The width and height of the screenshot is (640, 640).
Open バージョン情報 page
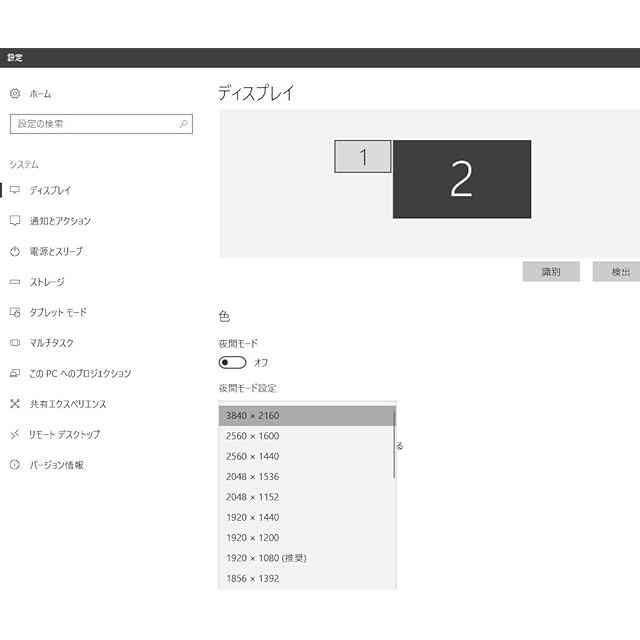click(x=56, y=465)
